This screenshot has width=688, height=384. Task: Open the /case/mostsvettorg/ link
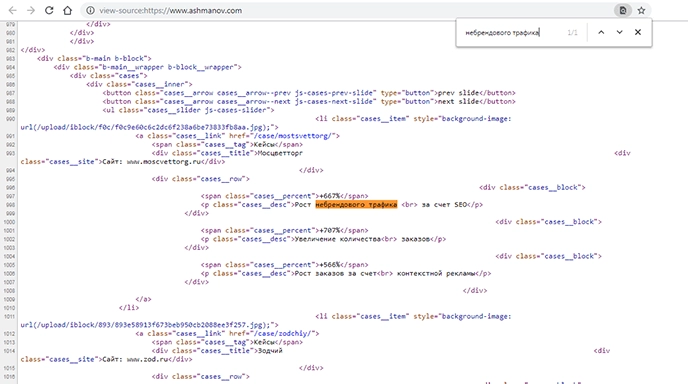point(294,136)
